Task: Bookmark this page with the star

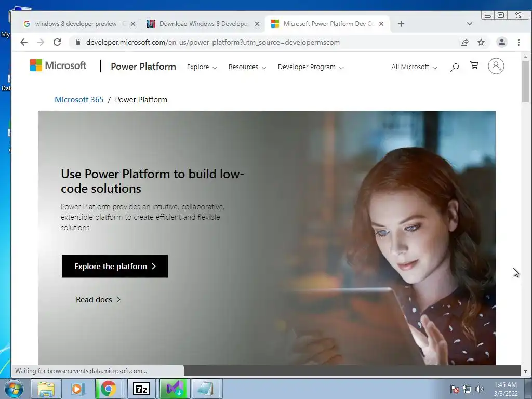Action: pyautogui.click(x=481, y=42)
